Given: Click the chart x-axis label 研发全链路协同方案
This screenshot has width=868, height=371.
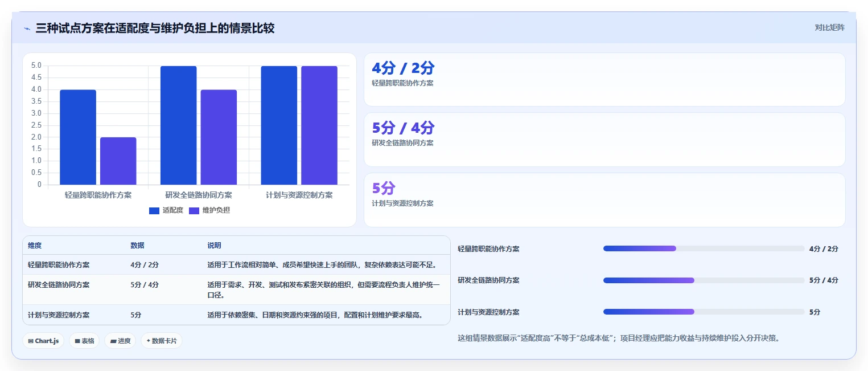Looking at the screenshot, I should 199,195.
